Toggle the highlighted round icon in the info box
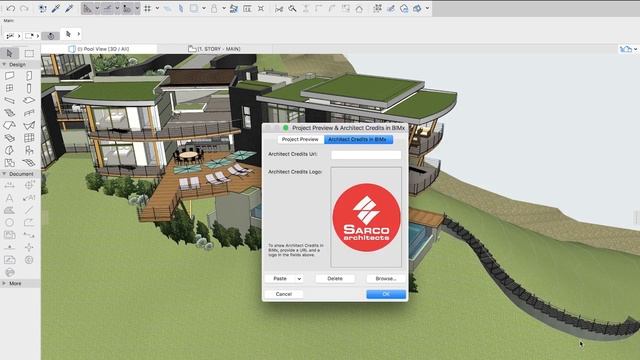Viewport: 640px width, 360px height. tap(51, 36)
